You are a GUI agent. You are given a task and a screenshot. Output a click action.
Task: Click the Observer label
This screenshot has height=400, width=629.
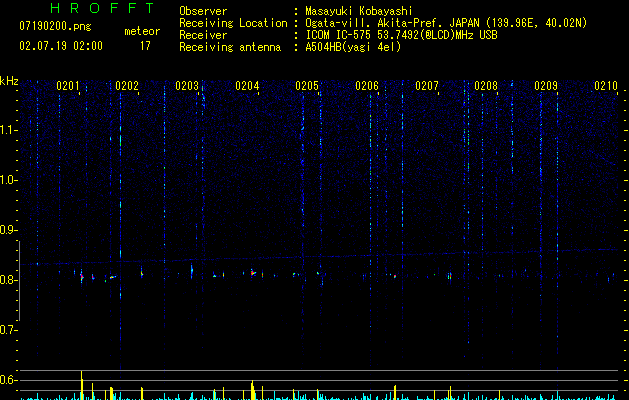coord(203,11)
